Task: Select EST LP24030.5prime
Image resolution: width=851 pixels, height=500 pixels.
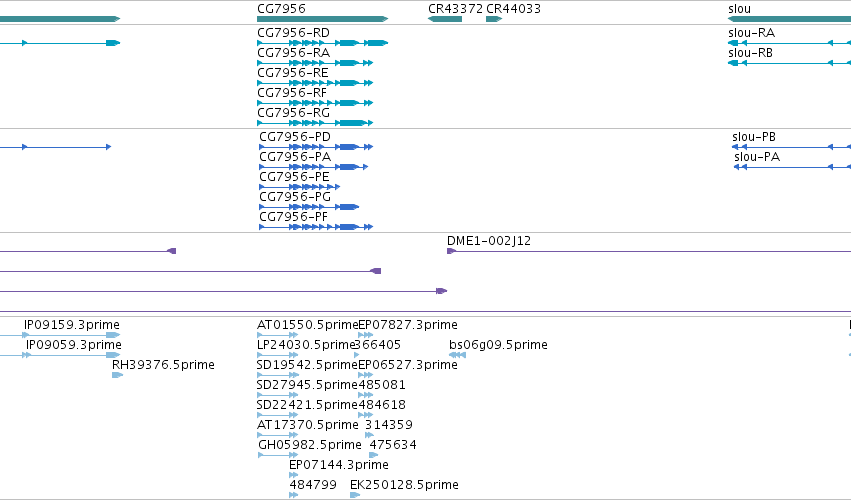Action: click(x=306, y=345)
